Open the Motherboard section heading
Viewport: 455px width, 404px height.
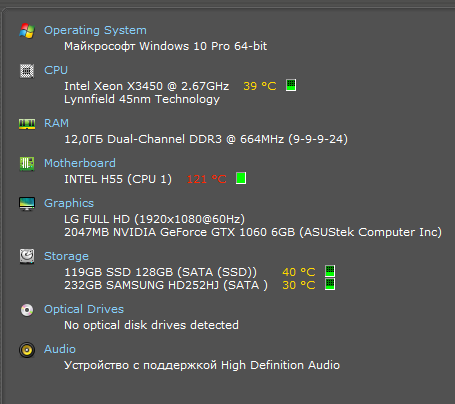coord(80,163)
